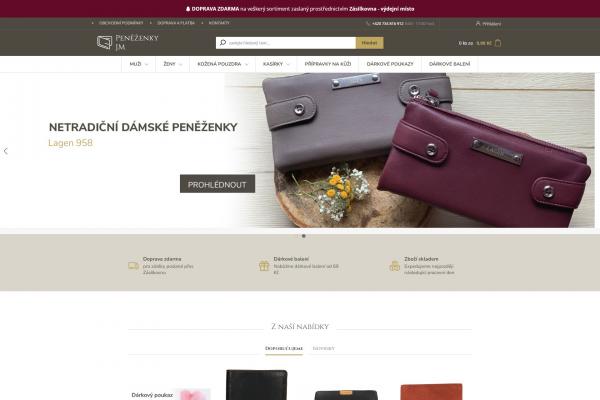This screenshot has width=600, height=400.
Task: Open the shopping cart bag icon
Action: coord(498,43)
